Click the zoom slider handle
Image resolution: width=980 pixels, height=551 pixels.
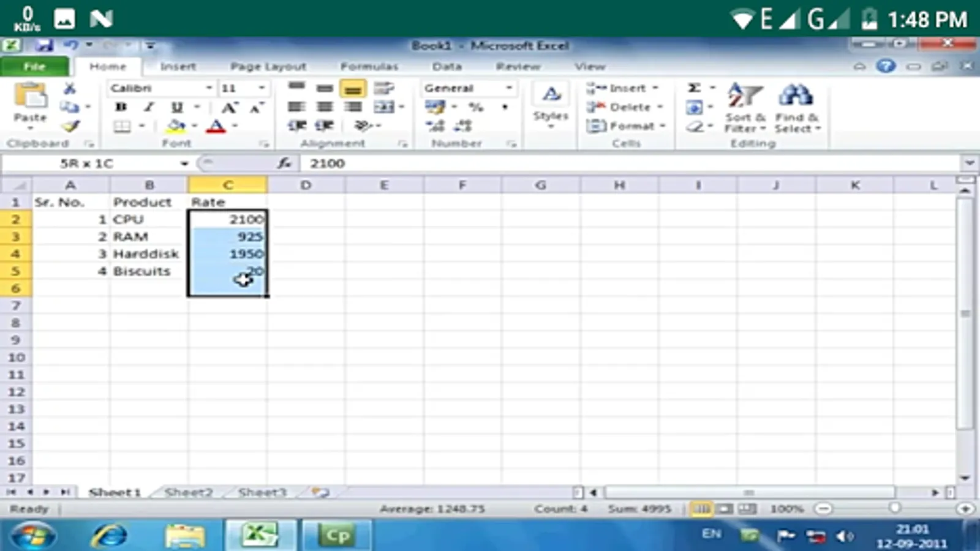tap(895, 509)
